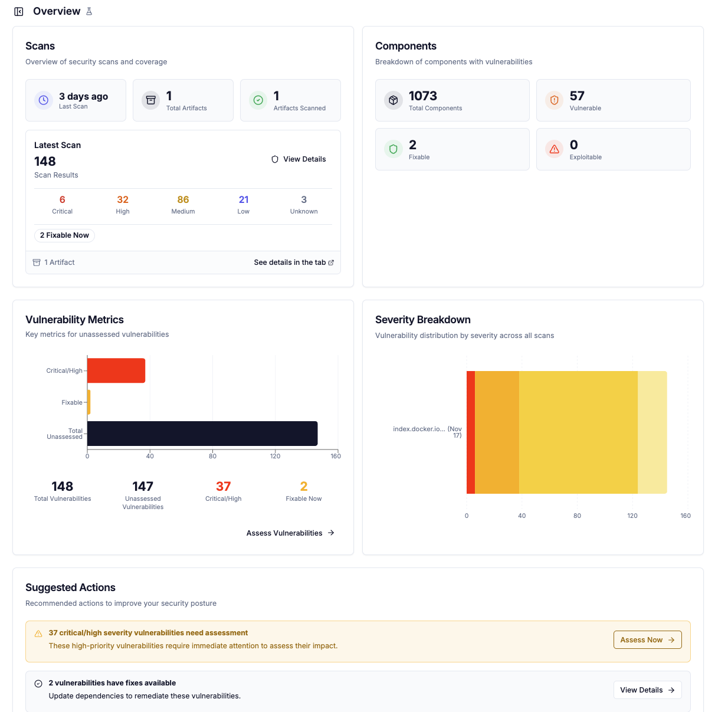This screenshot has height=712, width=728.
Task: Collapse the sidebar using the panel icon
Action: (x=18, y=11)
